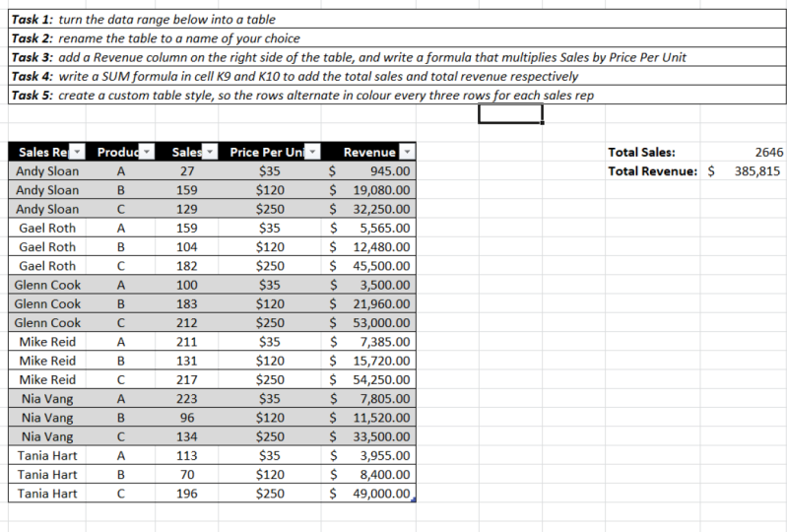Select Nia Vang product B name cell
The height and width of the screenshot is (532, 787).
47,418
